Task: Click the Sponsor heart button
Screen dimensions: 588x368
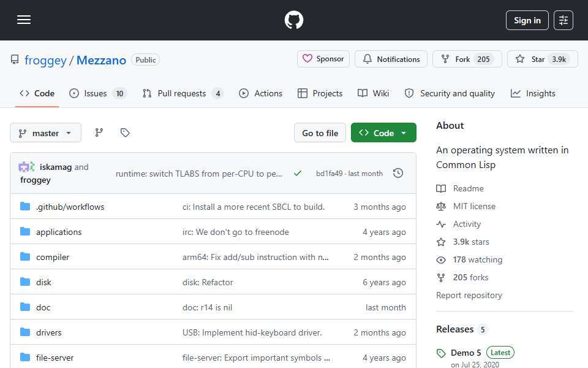Action: 323,59
